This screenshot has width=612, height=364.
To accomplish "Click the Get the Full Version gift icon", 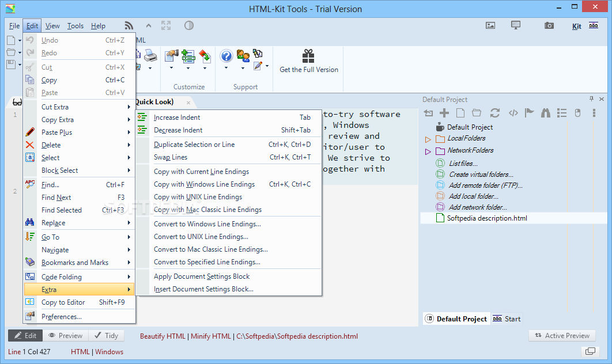I will (x=308, y=56).
